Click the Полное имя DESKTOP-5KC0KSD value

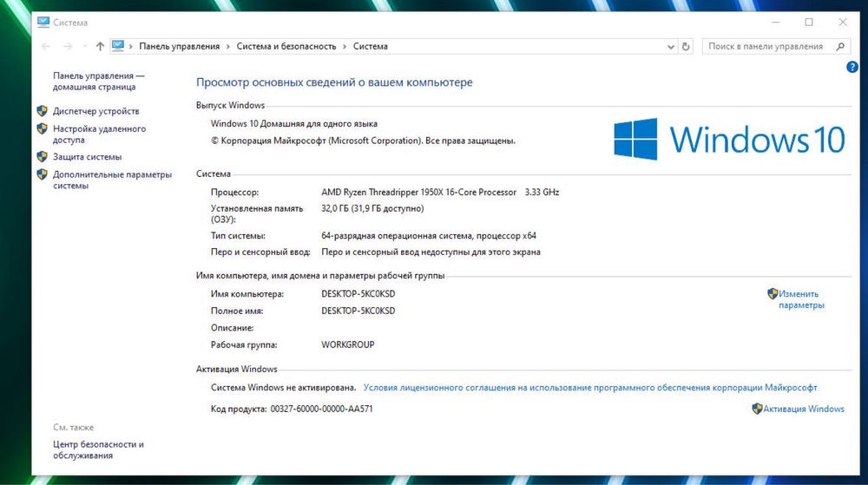[x=358, y=311]
